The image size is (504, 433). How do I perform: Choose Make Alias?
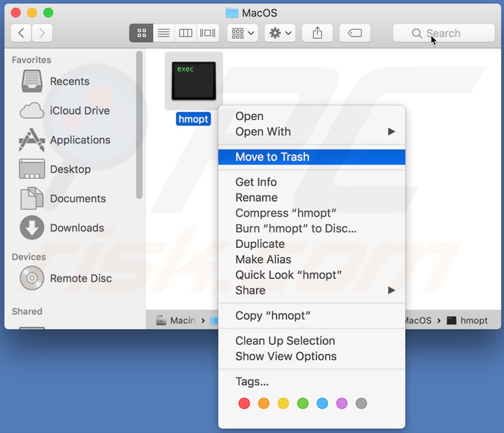pos(311,259)
